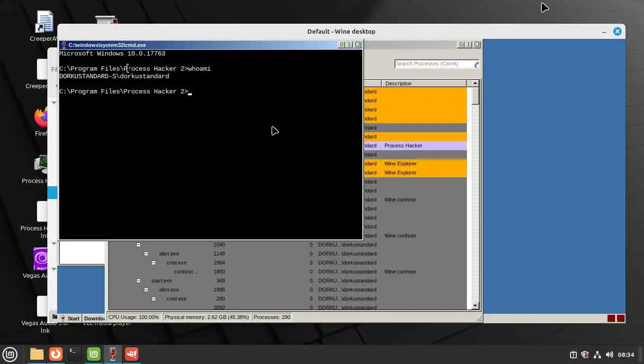Image resolution: width=644 pixels, height=364 pixels.
Task: Minimize the Wine desktop window
Action: [x=604, y=31]
